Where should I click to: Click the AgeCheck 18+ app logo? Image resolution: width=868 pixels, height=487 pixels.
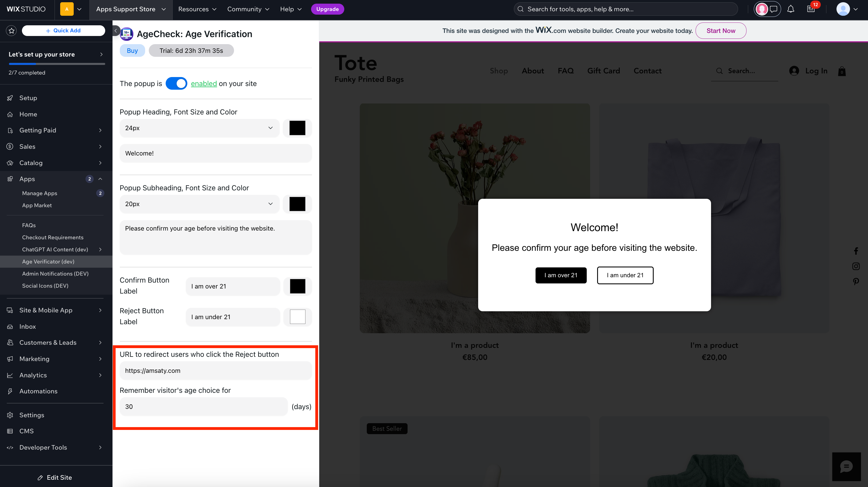(x=127, y=34)
